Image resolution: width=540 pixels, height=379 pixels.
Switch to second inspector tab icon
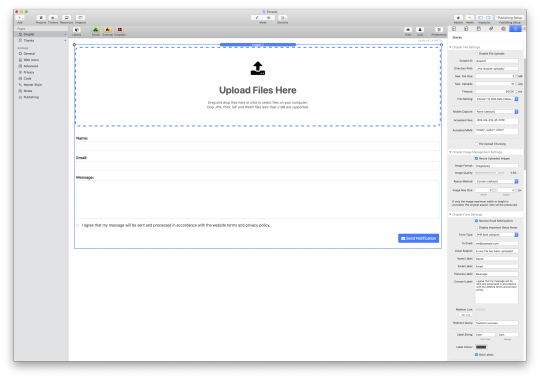(x=466, y=29)
